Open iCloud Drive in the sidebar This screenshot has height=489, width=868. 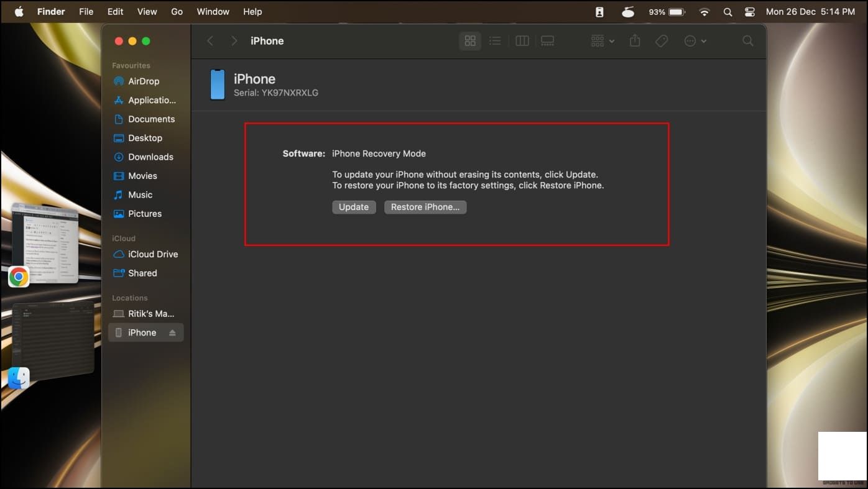[x=145, y=254]
